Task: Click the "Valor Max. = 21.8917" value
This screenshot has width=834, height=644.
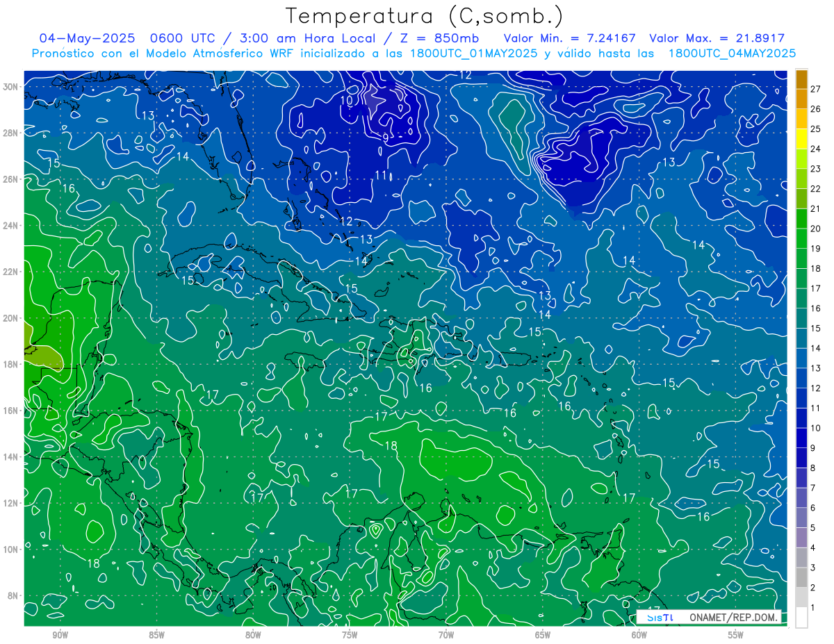Action: click(x=717, y=38)
